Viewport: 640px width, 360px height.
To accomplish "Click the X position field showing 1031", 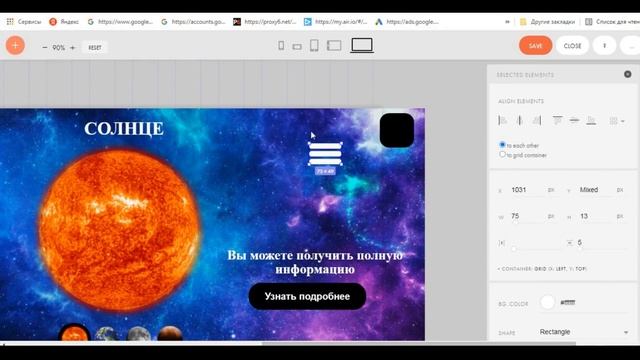I will [527, 190].
